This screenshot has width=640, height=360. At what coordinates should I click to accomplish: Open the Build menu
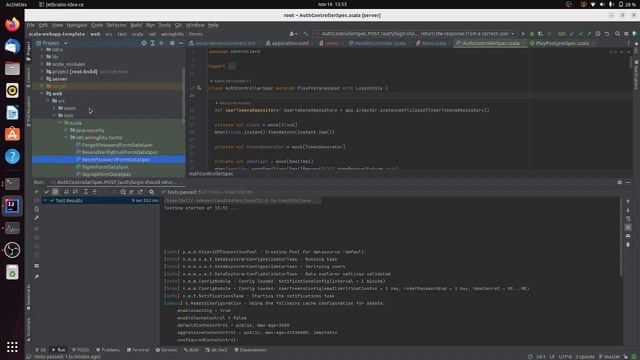(x=136, y=25)
